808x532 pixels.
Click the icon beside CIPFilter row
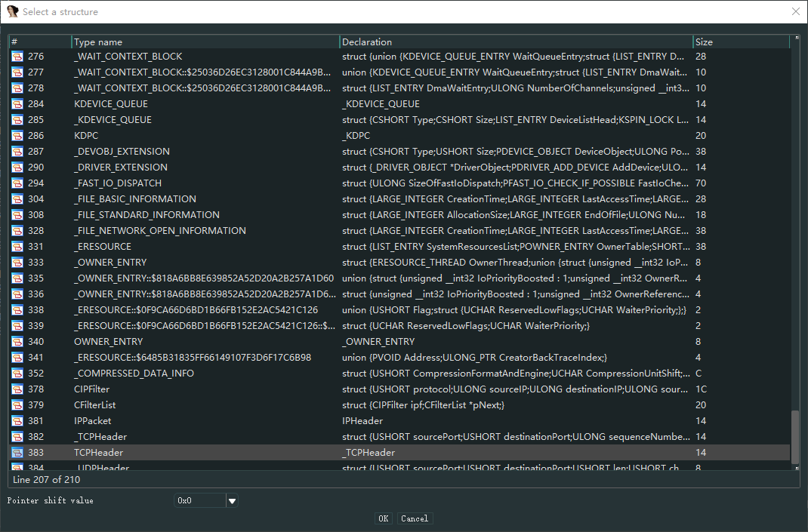click(x=17, y=389)
